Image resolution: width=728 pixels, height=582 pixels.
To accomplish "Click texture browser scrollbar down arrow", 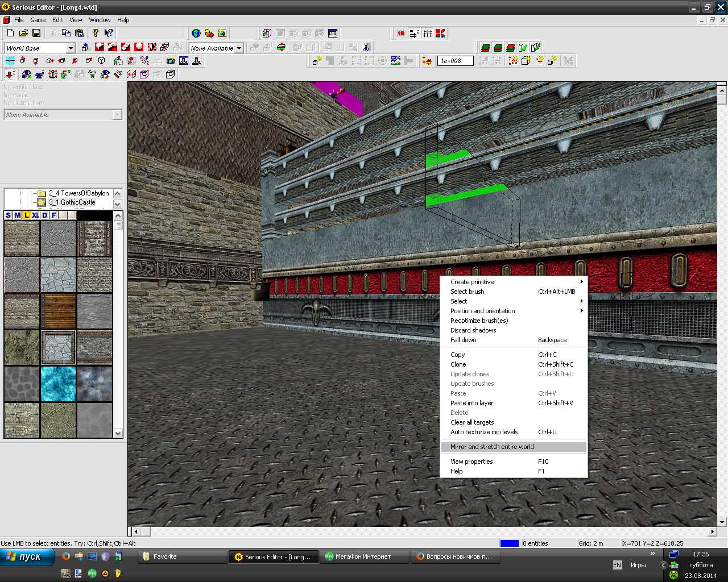I will pyautogui.click(x=118, y=434).
